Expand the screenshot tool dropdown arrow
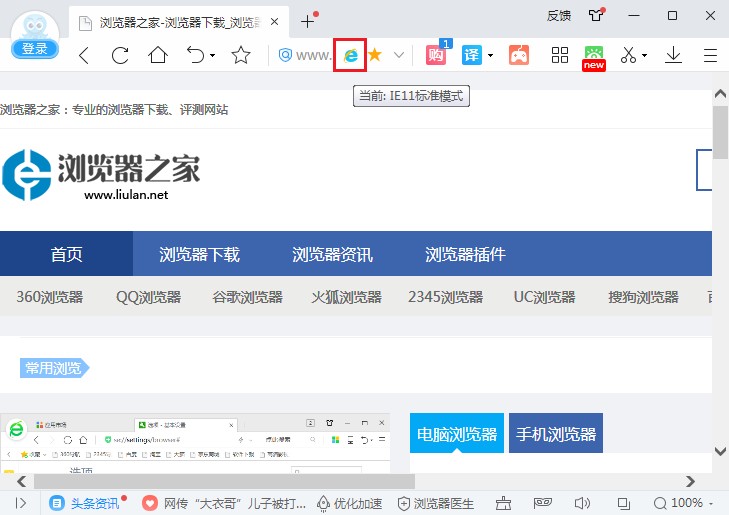Viewport: 729px width, 515px height. coord(644,55)
